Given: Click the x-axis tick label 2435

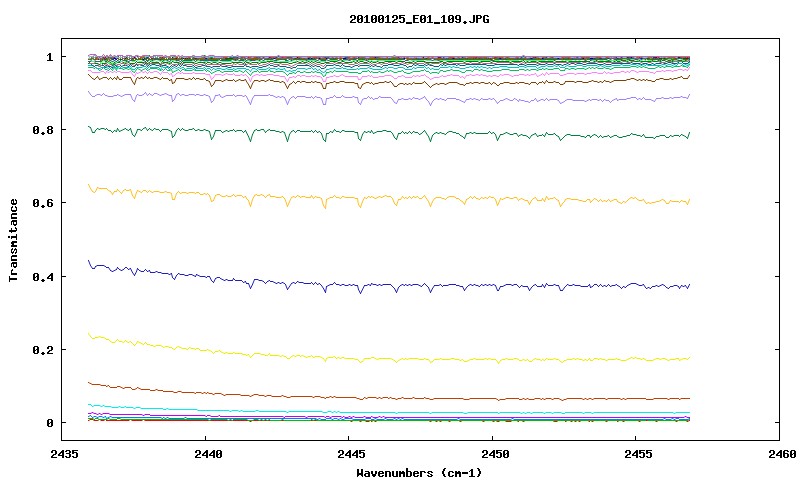Looking at the screenshot, I should point(65,454).
